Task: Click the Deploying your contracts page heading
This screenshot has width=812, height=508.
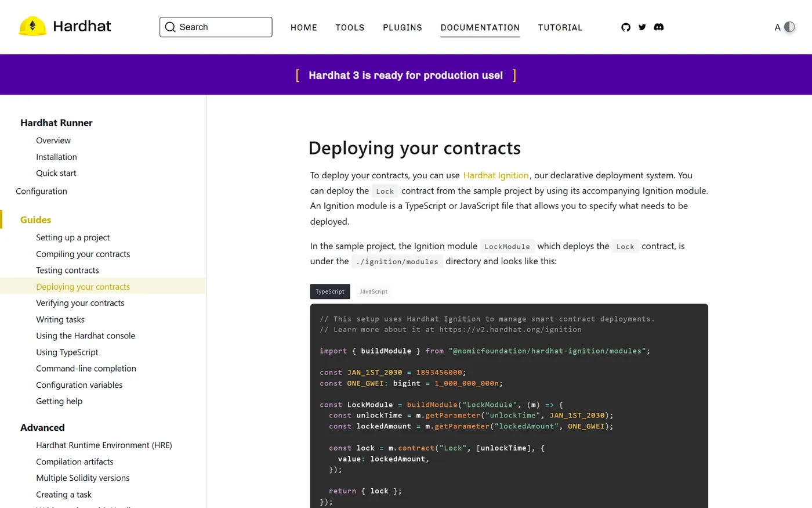Action: [x=415, y=148]
